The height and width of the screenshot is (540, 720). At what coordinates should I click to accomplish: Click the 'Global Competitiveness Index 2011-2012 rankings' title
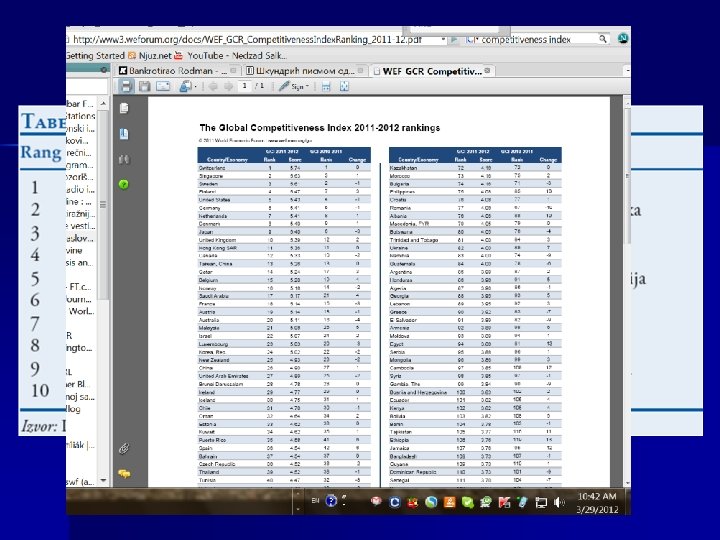(320, 128)
